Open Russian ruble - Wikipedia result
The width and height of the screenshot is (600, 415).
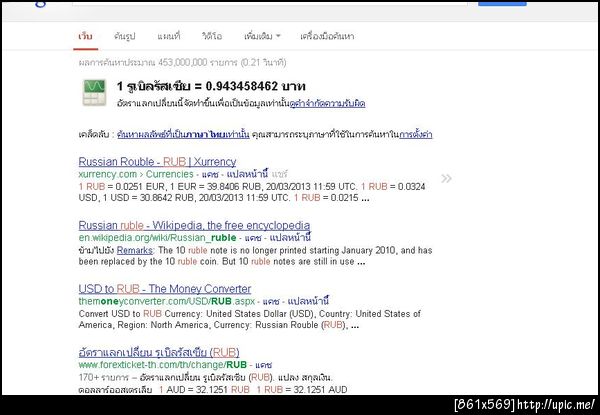click(194, 226)
